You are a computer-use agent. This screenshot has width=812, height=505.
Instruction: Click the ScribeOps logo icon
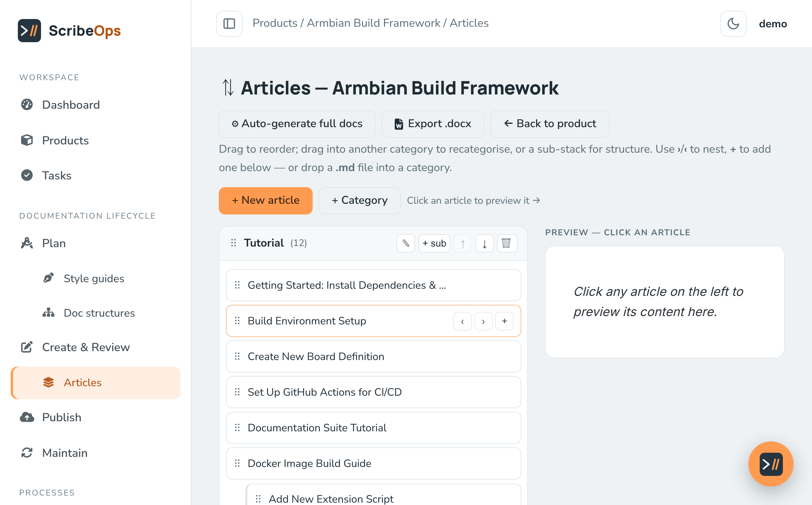(x=29, y=30)
